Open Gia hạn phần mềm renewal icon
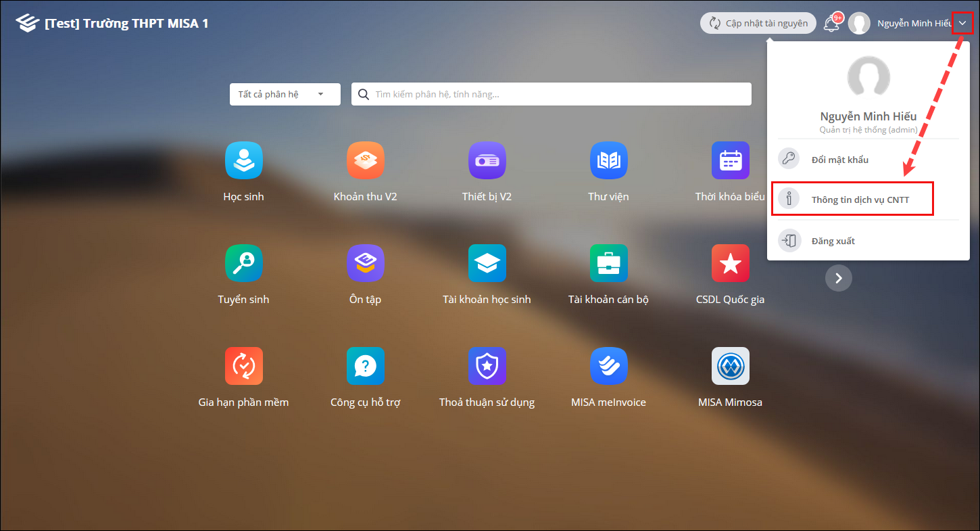 [x=243, y=366]
